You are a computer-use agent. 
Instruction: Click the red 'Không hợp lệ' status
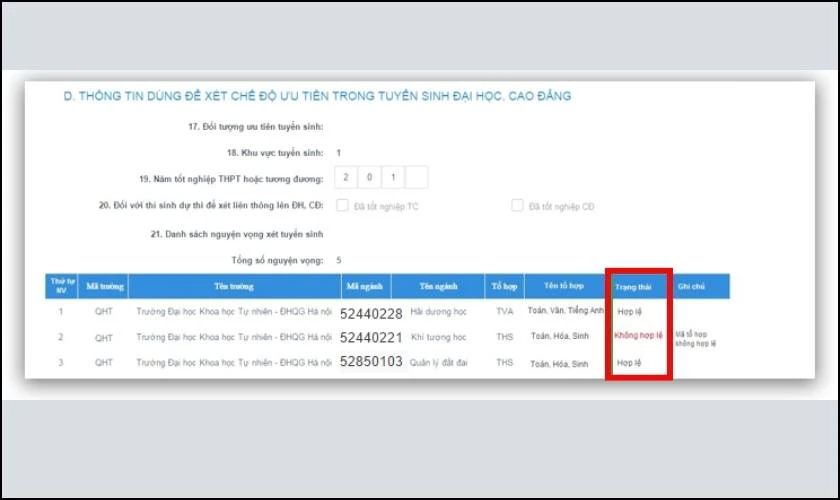638,337
